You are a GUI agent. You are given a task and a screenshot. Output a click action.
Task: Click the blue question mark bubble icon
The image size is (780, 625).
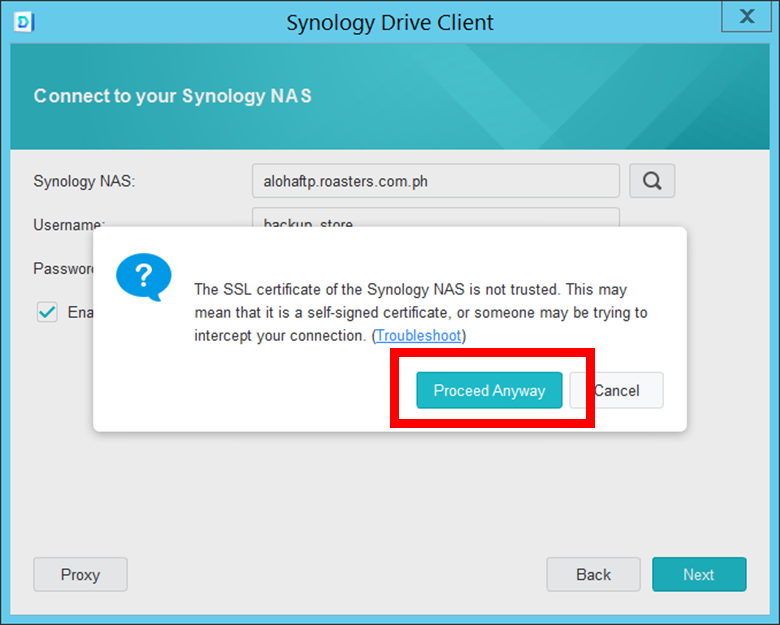pyautogui.click(x=144, y=277)
